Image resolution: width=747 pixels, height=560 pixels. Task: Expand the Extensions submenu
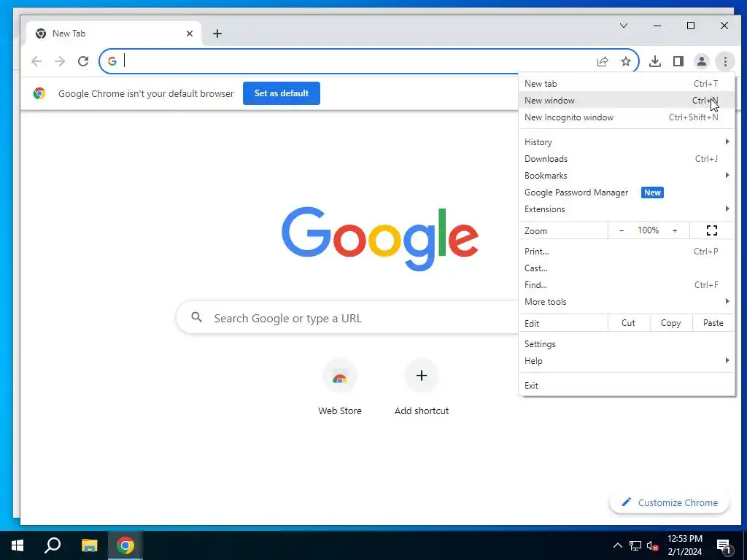627,209
